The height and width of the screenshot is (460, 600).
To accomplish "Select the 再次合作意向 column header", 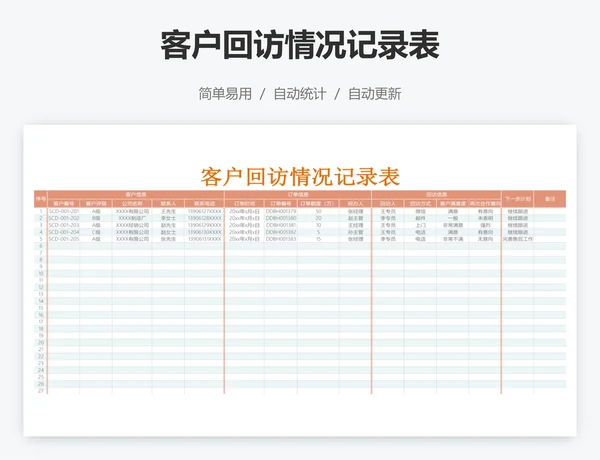I will tap(485, 204).
